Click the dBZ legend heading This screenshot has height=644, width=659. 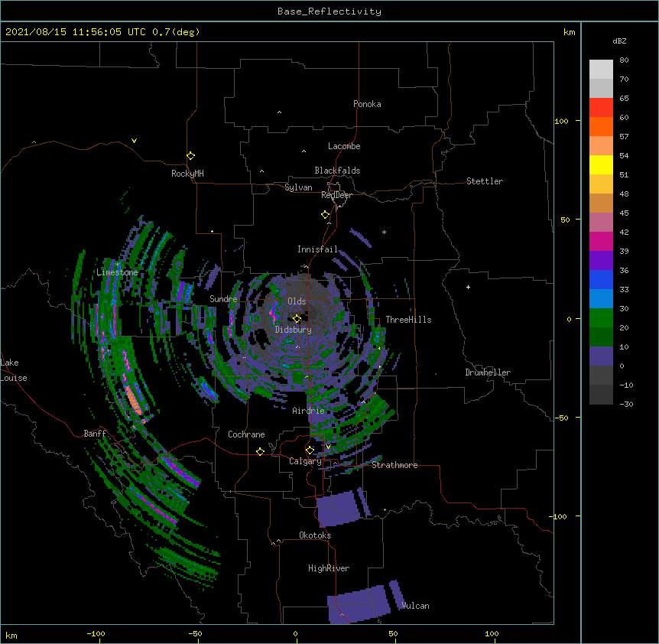point(619,41)
